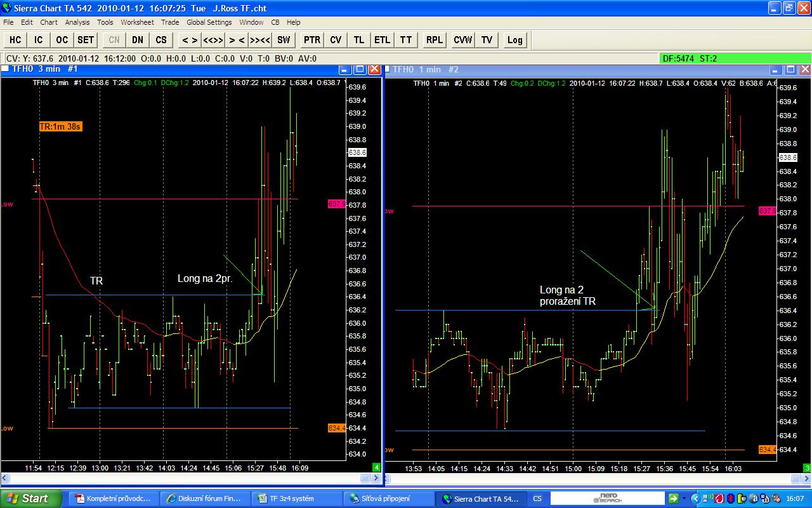Click the RPL replay toolbar button

pyautogui.click(x=435, y=39)
